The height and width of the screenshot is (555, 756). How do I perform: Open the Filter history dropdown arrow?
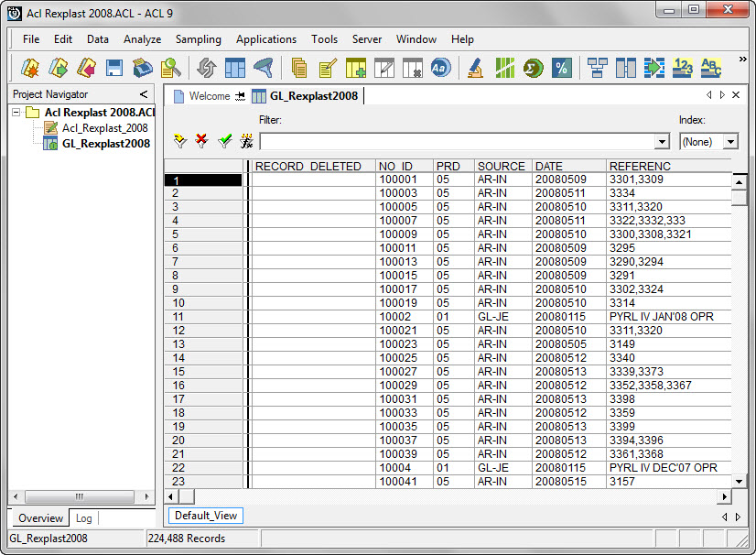tap(662, 142)
